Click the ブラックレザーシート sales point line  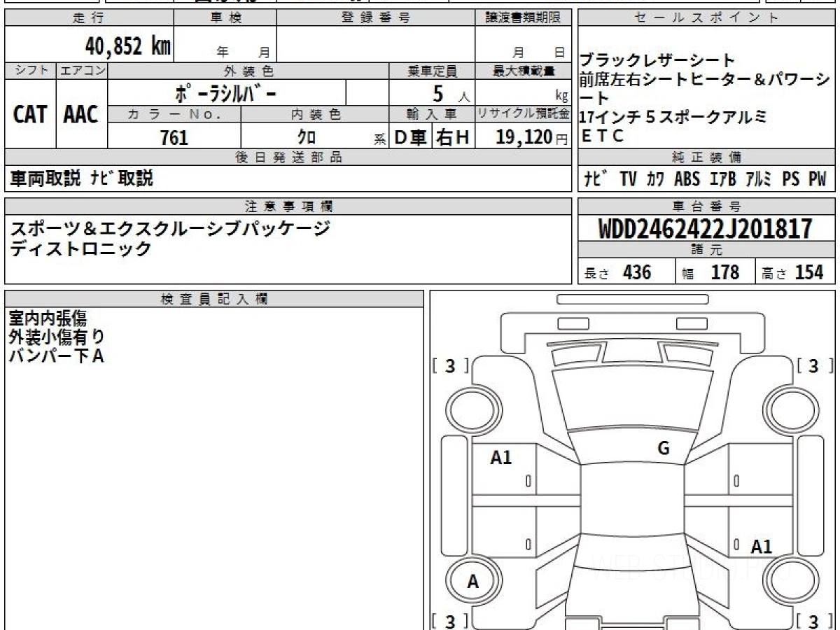coord(657,60)
